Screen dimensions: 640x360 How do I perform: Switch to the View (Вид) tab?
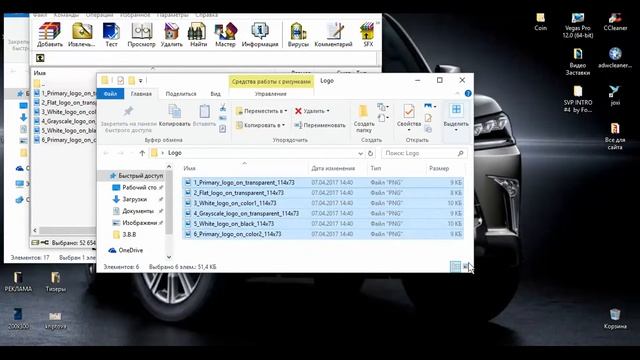216,94
